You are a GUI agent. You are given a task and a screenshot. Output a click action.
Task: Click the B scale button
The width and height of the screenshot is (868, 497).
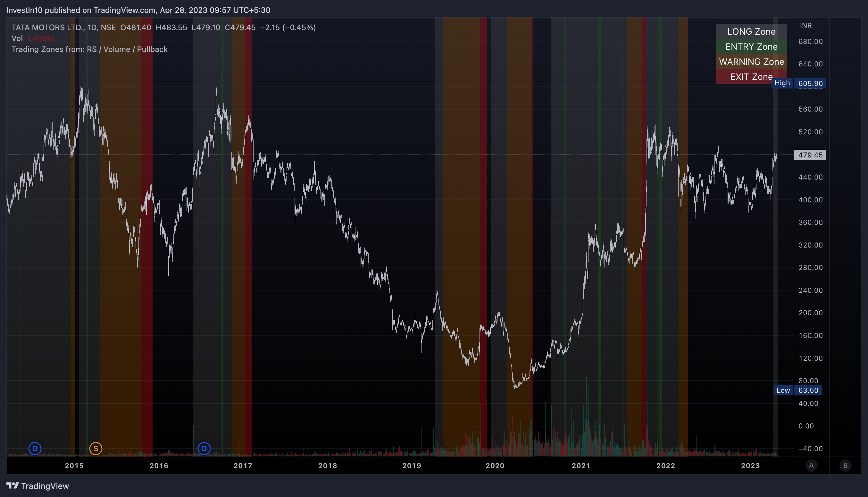[846, 465]
